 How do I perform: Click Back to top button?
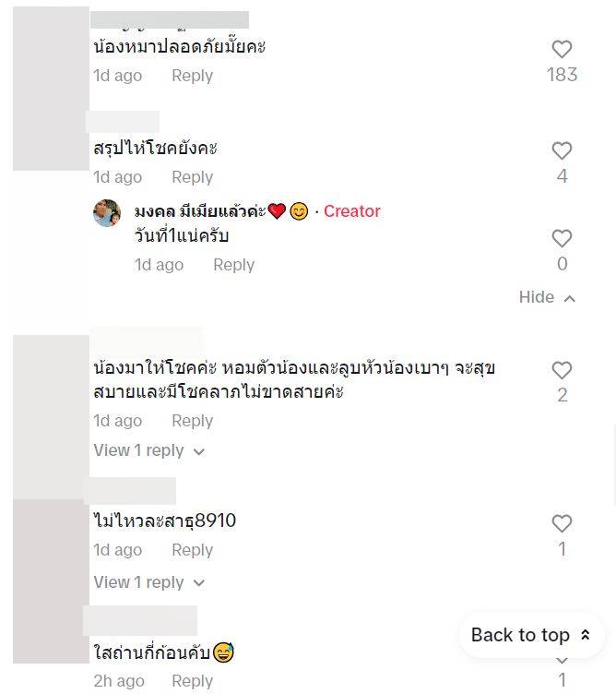pyautogui.click(x=530, y=635)
